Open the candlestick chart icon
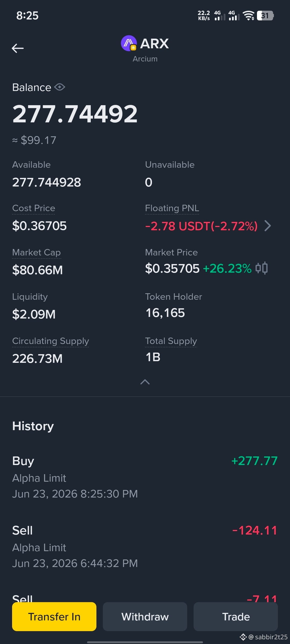 [x=261, y=268]
